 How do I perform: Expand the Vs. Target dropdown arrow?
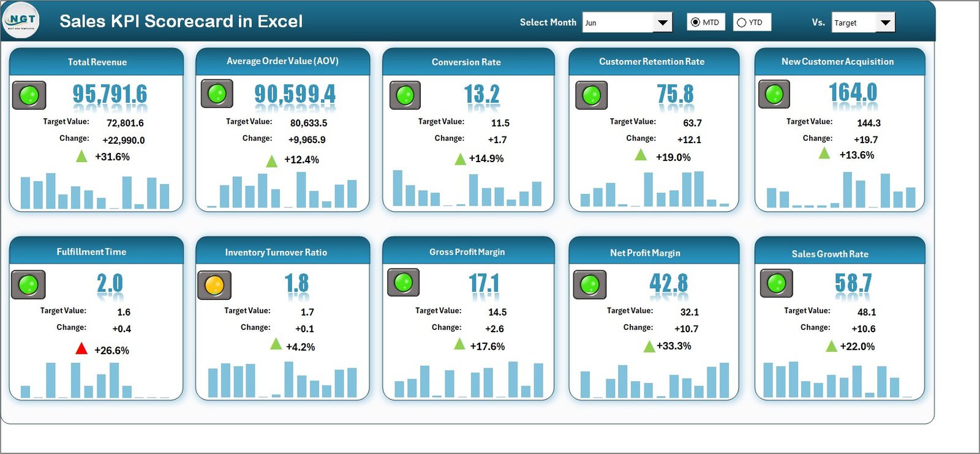pos(885,23)
